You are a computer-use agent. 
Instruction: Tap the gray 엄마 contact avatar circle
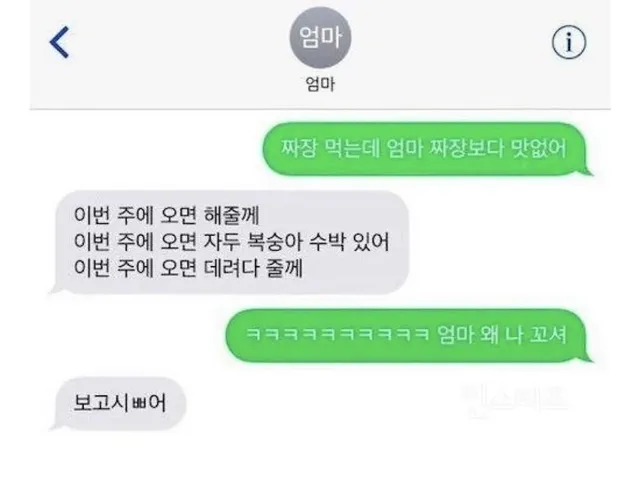pos(320,38)
